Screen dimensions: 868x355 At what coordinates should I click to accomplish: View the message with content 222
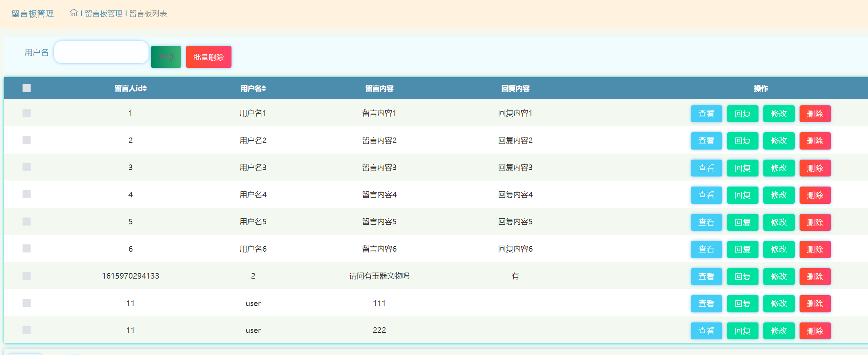tap(706, 331)
